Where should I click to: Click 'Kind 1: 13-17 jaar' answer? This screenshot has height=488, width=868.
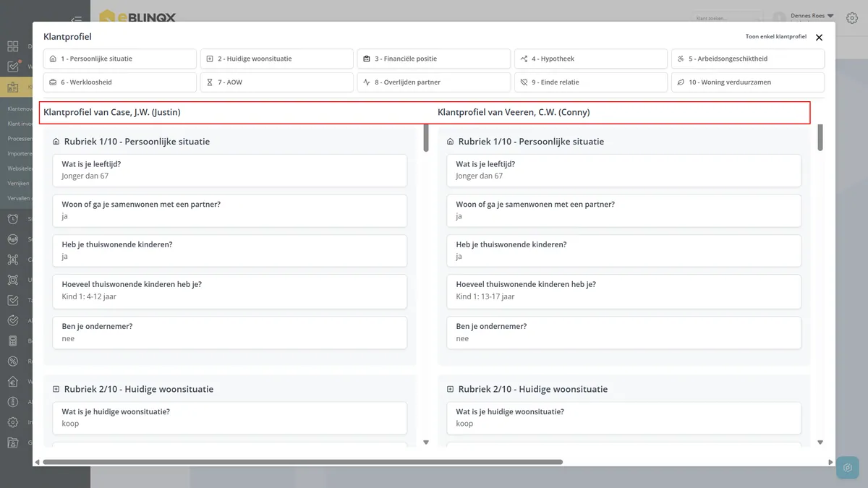485,296
